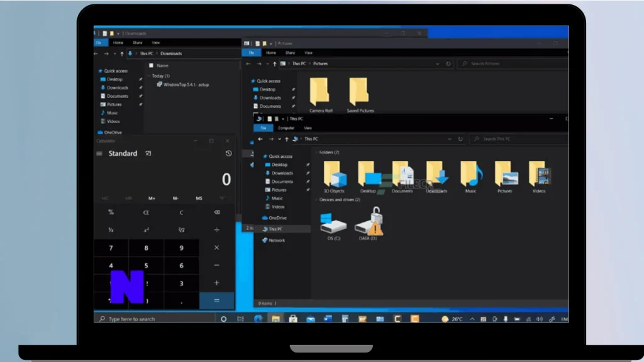Image resolution: width=644 pixels, height=362 pixels.
Task: Click the calculator divide key
Action: click(216, 230)
